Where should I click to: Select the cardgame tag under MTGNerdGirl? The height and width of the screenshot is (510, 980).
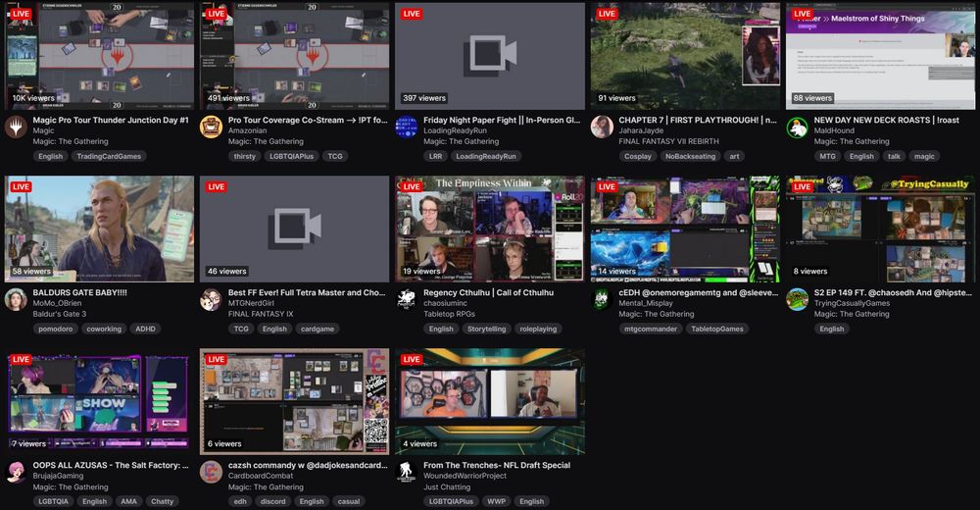pyautogui.click(x=318, y=330)
